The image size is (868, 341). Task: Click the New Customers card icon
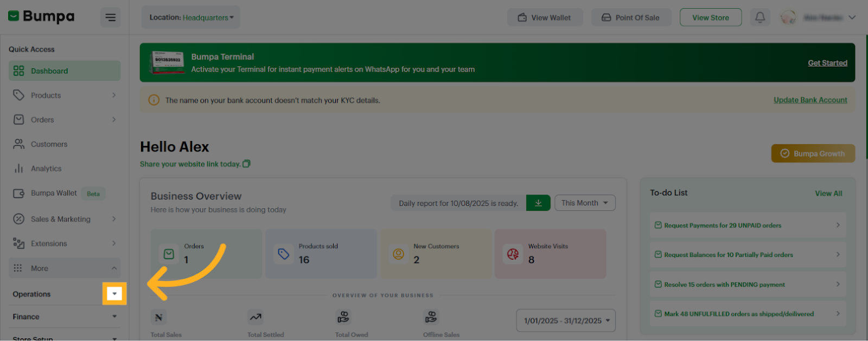tap(399, 254)
